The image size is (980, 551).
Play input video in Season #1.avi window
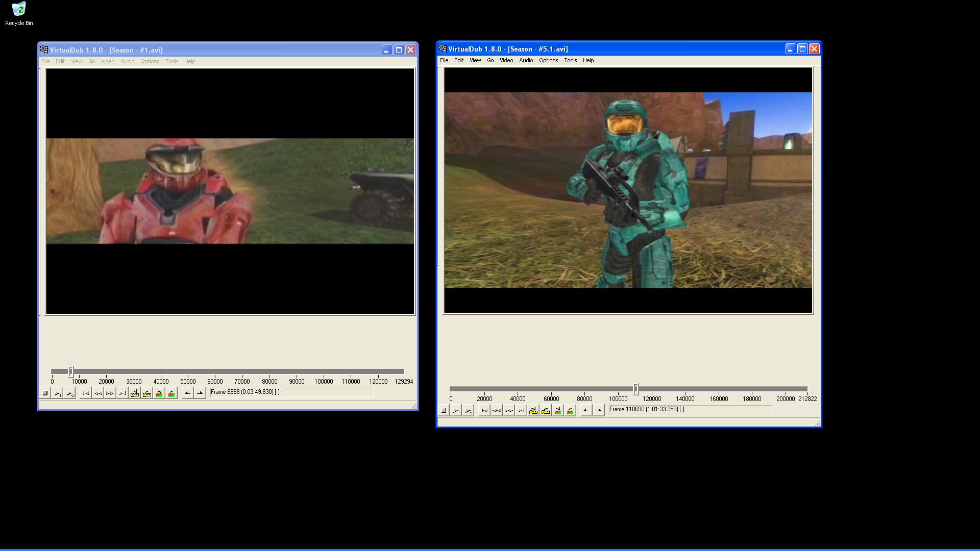point(57,393)
